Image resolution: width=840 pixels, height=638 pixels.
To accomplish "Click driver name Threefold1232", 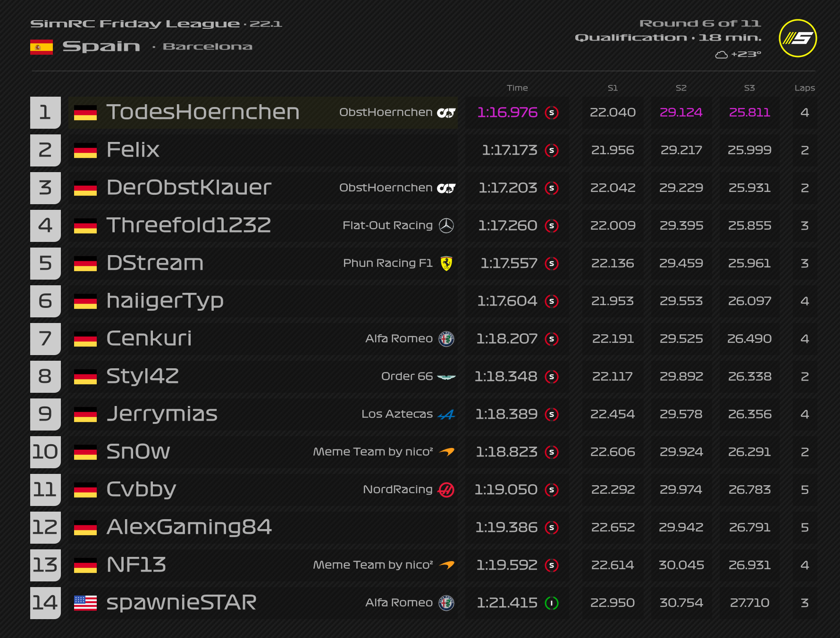I will coord(189,226).
